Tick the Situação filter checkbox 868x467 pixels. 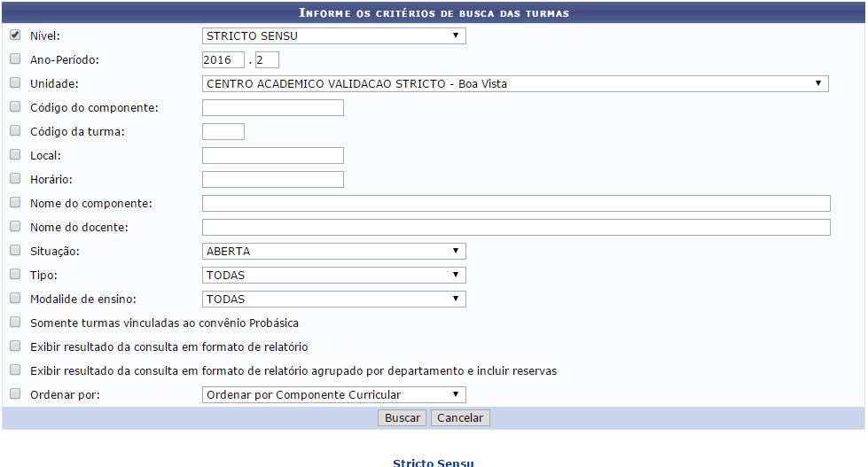point(14,252)
